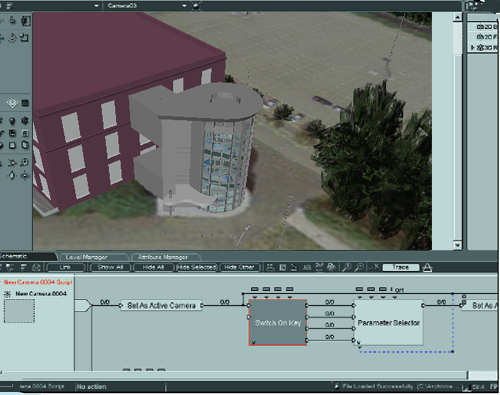Click the first magnifier icon in schematic toolbar
The height and width of the screenshot is (395, 500).
coord(347,267)
